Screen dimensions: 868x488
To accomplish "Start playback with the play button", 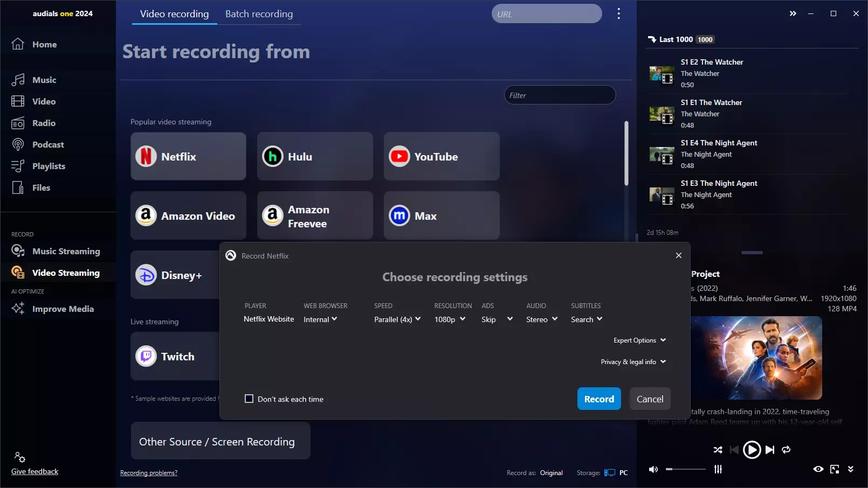I will 752,450.
